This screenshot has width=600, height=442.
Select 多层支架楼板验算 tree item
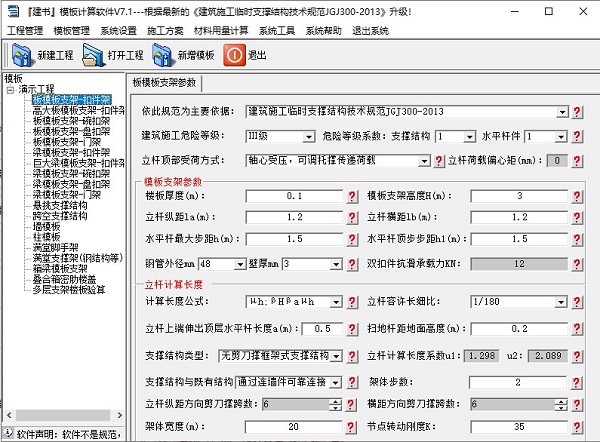click(x=68, y=290)
